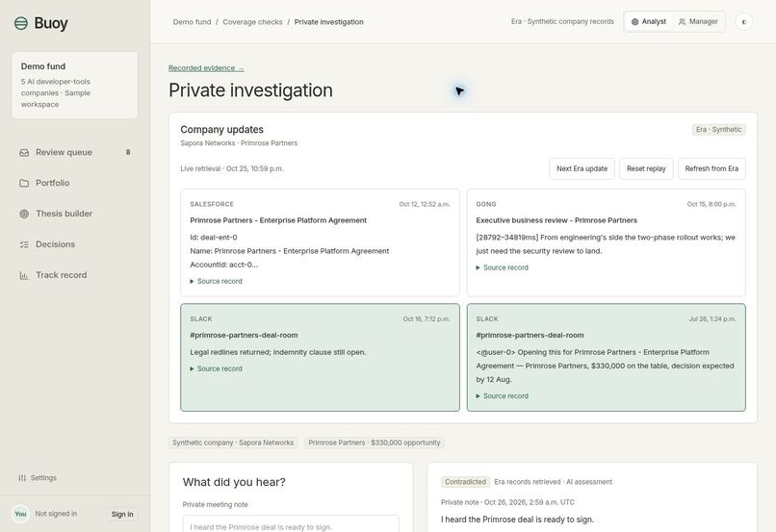Click Primrose Partners · $330,000 opportunity tag

tap(375, 443)
